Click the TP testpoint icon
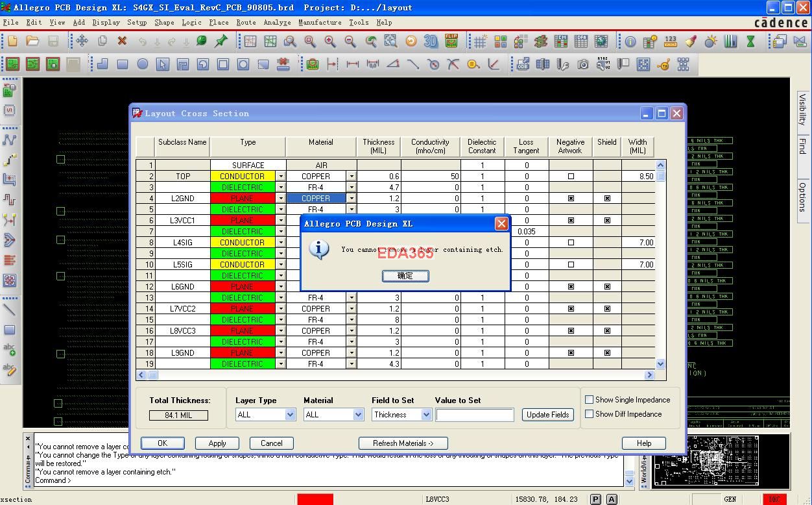 (x=663, y=64)
